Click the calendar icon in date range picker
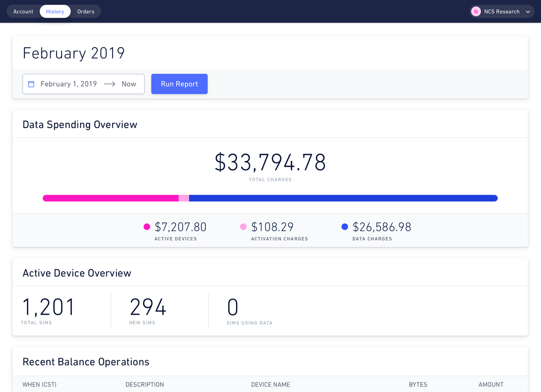Screen dimensions: 541x392 (31, 84)
